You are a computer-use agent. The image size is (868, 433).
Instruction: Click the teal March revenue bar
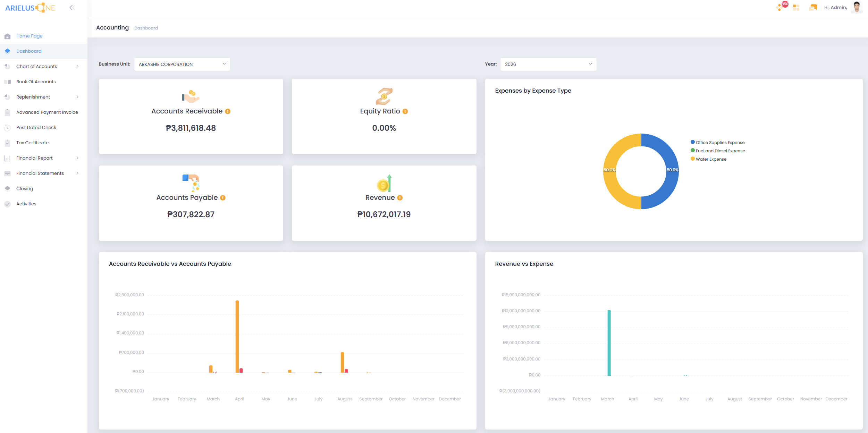(609, 343)
